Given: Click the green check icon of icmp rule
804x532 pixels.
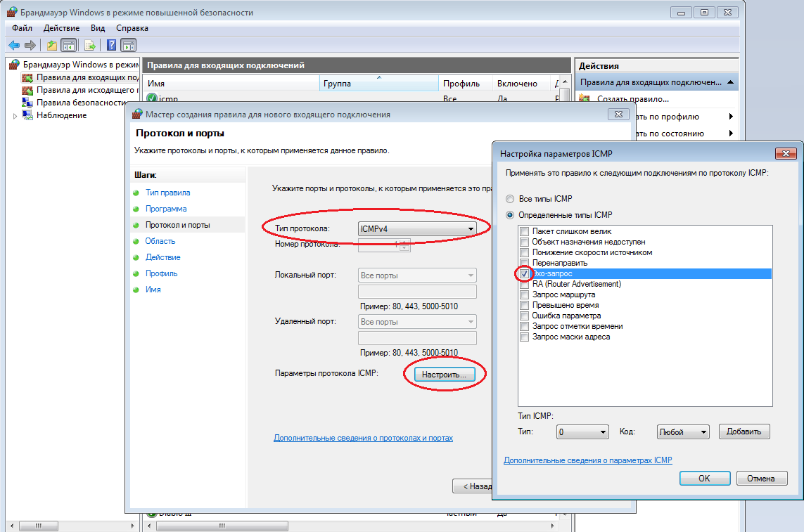Looking at the screenshot, I should [152, 98].
